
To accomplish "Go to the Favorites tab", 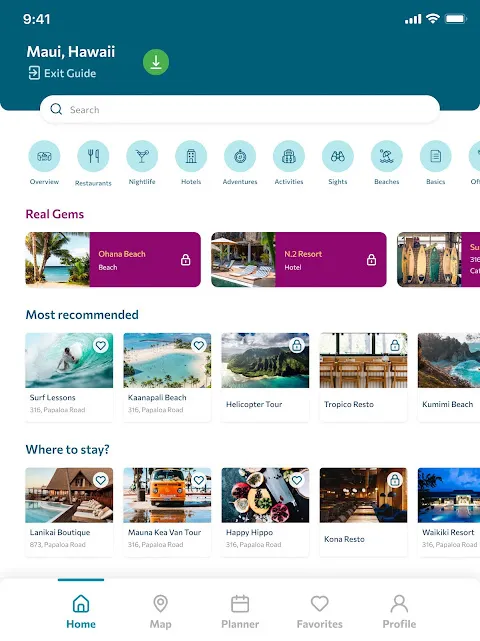I will pos(319,612).
